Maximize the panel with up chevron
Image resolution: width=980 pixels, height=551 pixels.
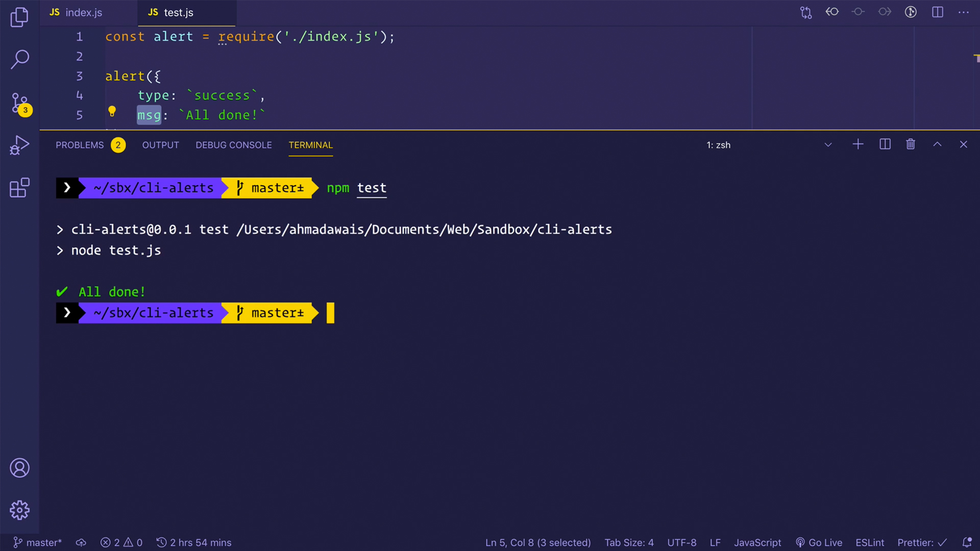coord(937,144)
